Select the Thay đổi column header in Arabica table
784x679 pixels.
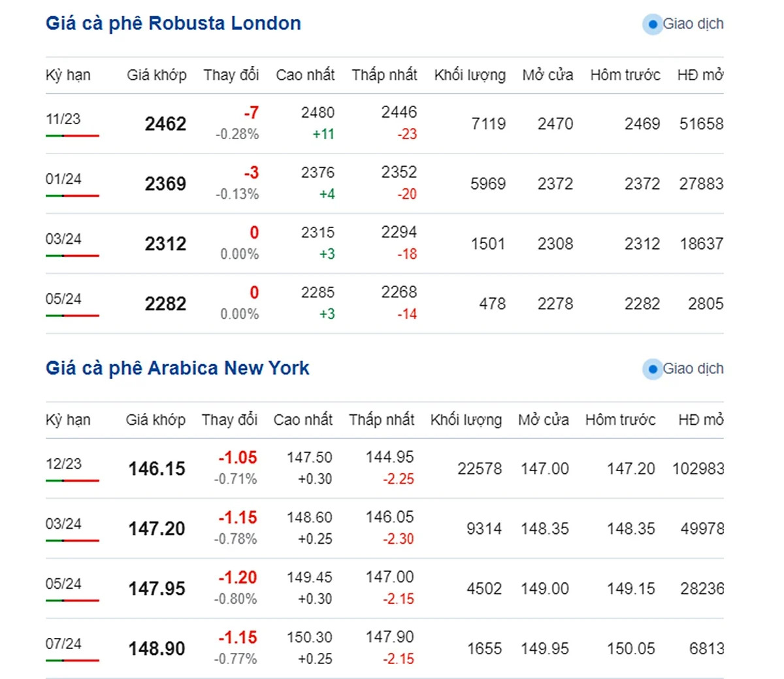[x=229, y=420]
